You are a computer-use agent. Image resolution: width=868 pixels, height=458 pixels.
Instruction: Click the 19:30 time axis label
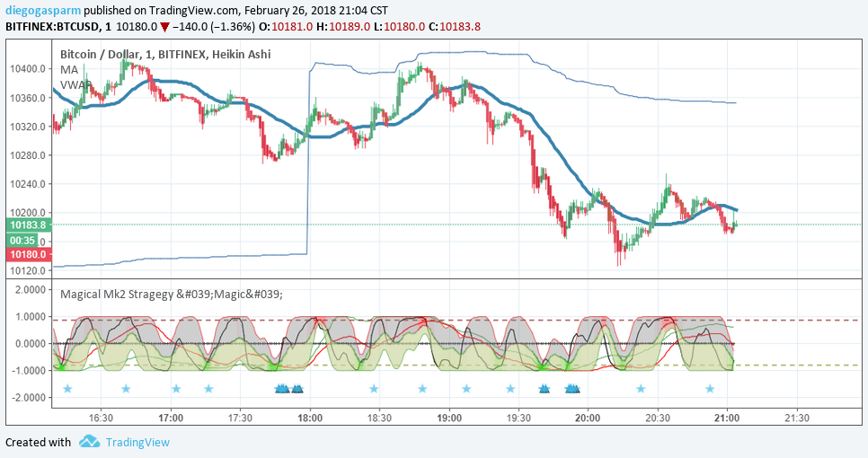pyautogui.click(x=518, y=418)
